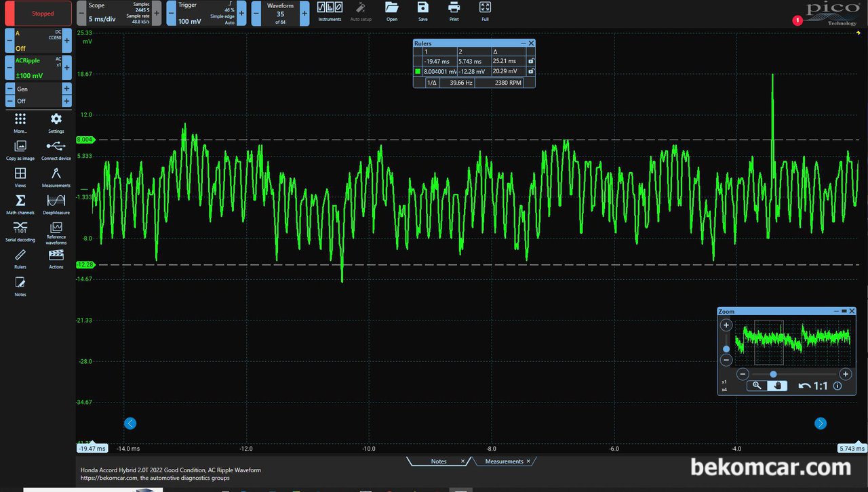The height and width of the screenshot is (492, 868).
Task: Toggle time ruler lock in Rulers panel
Action: pyautogui.click(x=531, y=61)
